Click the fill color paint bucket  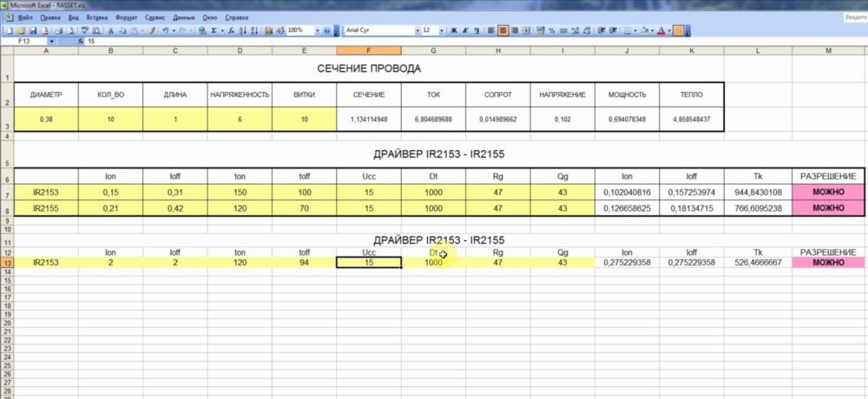(644, 30)
